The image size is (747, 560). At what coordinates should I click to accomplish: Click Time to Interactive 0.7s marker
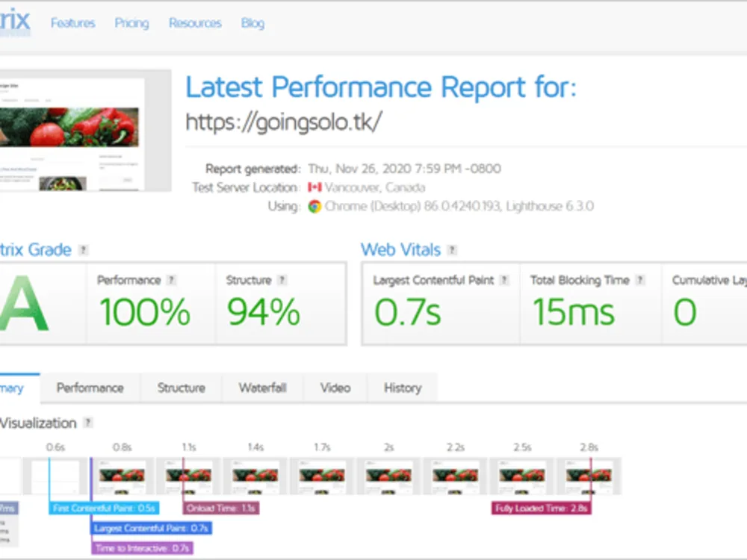(x=143, y=548)
